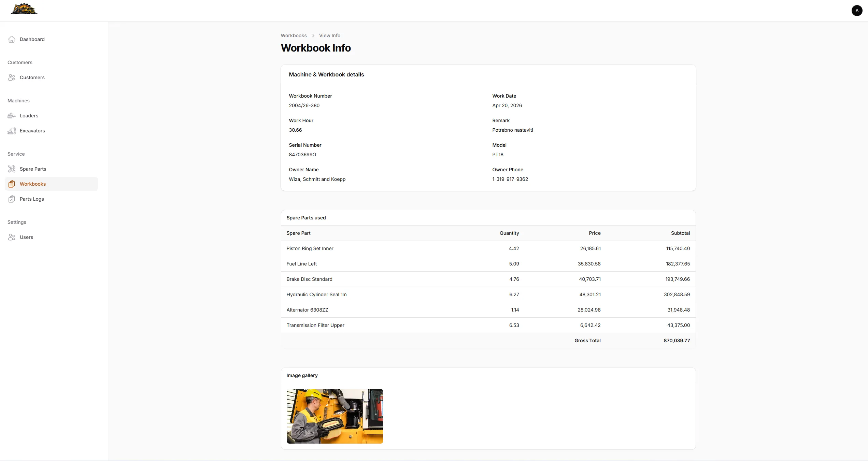Open the user avatar menu
Screen dimensions: 868x461
tap(857, 11)
